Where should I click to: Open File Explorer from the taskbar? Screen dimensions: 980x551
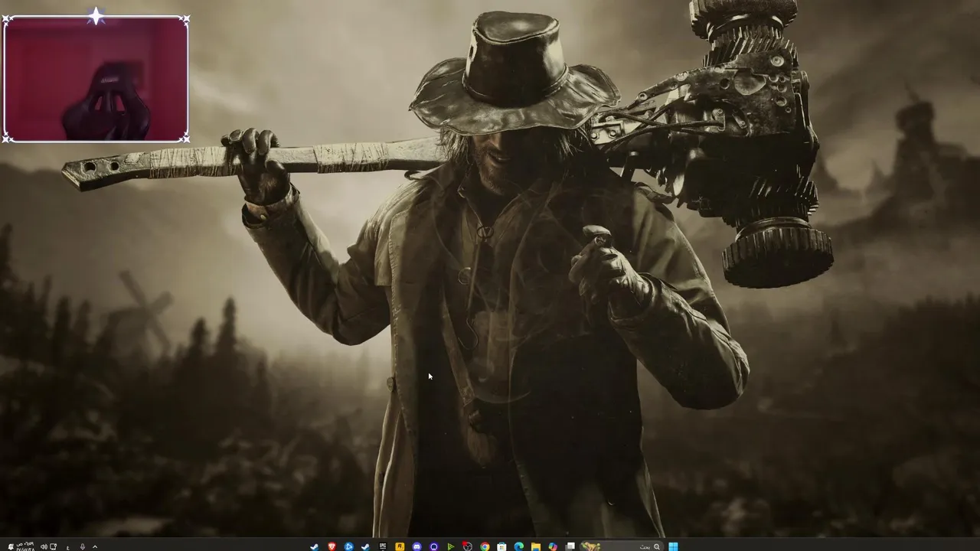535,546
